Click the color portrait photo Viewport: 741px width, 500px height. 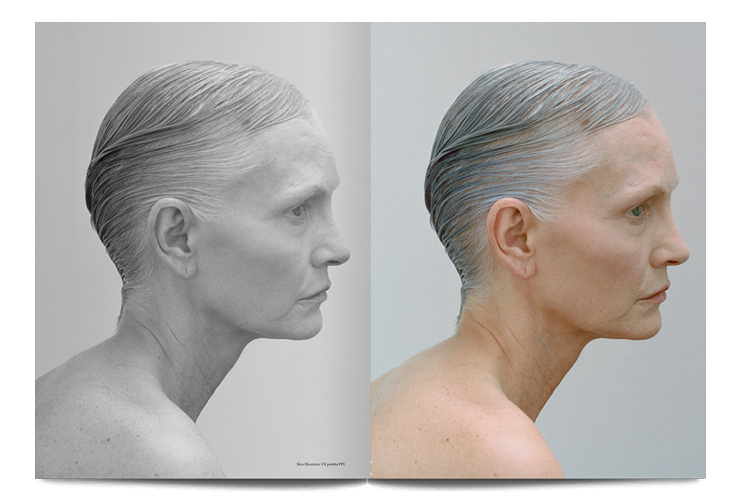pos(538,250)
